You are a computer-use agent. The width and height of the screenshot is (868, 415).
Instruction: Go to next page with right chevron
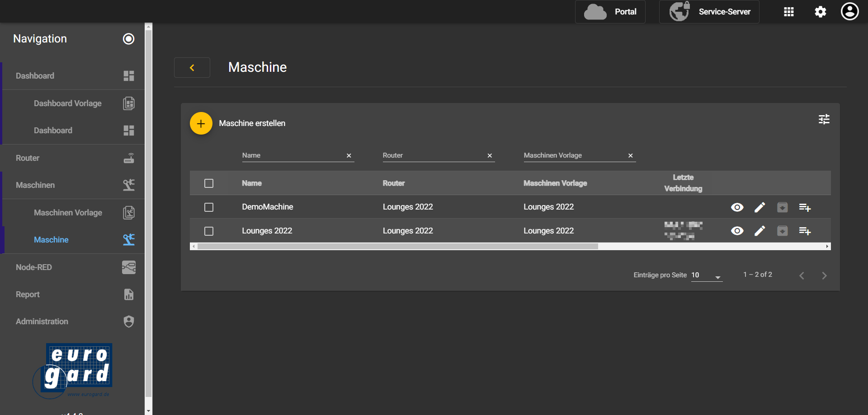pyautogui.click(x=824, y=275)
